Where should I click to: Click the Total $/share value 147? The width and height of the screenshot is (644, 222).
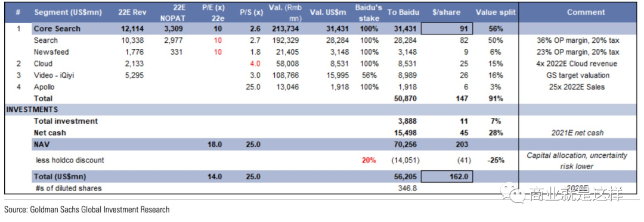click(x=462, y=99)
